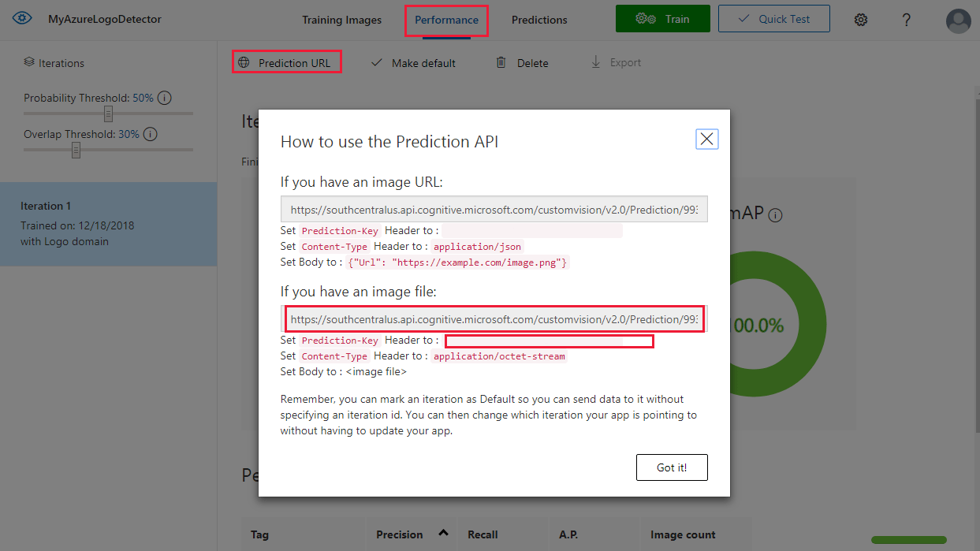The height and width of the screenshot is (551, 980).
Task: Click the Tag column header
Action: point(259,534)
